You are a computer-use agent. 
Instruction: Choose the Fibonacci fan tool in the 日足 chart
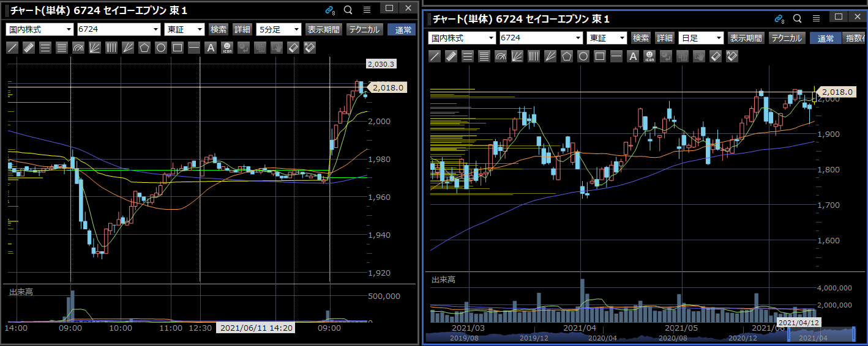517,57
